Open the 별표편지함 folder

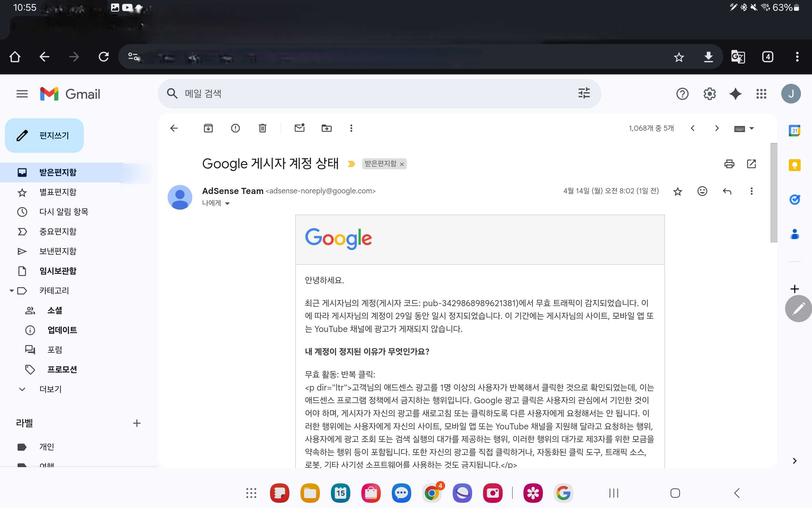coord(58,192)
